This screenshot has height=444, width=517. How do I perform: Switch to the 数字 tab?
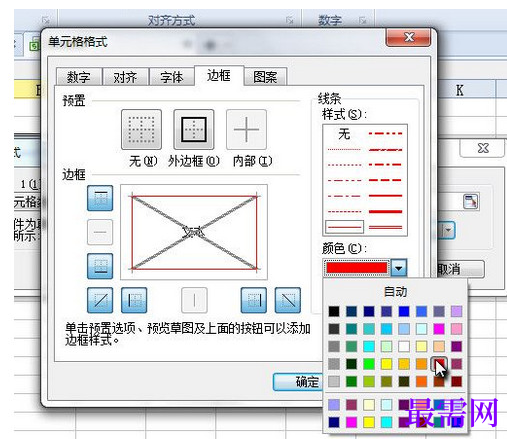(79, 77)
